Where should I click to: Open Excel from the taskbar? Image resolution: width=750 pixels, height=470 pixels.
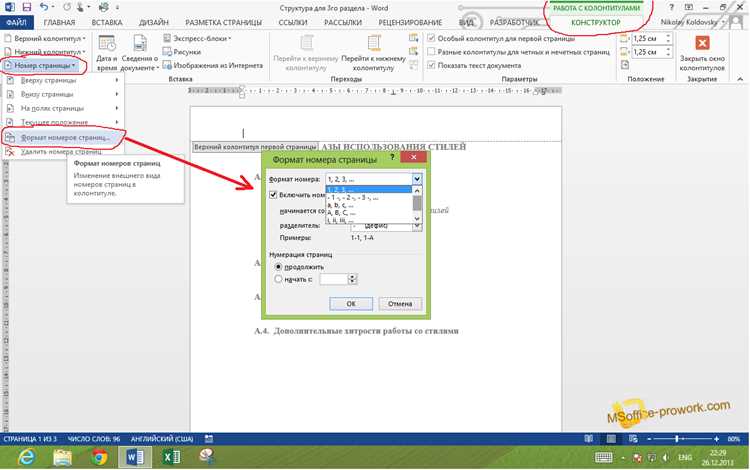coord(171,458)
